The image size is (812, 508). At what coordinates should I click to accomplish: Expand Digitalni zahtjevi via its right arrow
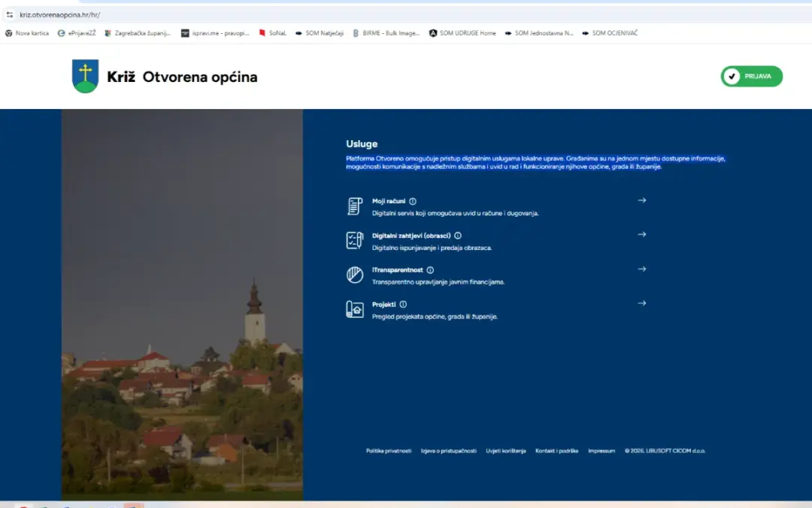642,234
